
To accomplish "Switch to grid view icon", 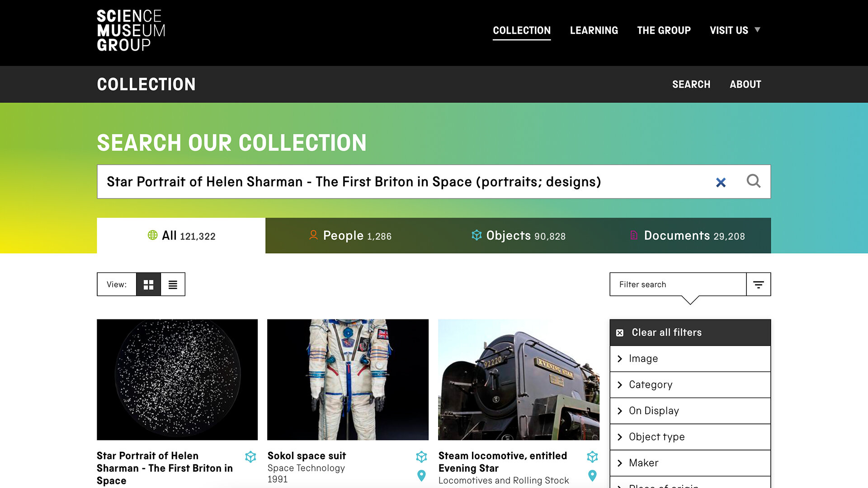I will pyautogui.click(x=148, y=284).
